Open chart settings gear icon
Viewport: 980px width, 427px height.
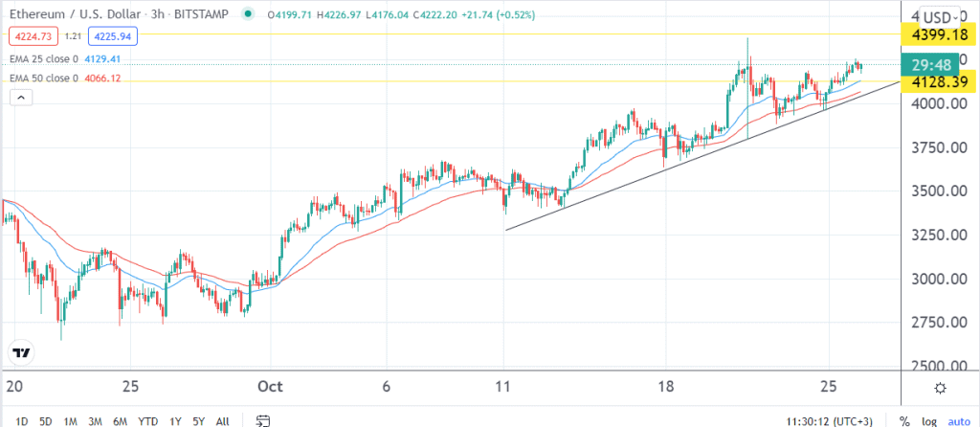[x=940, y=389]
